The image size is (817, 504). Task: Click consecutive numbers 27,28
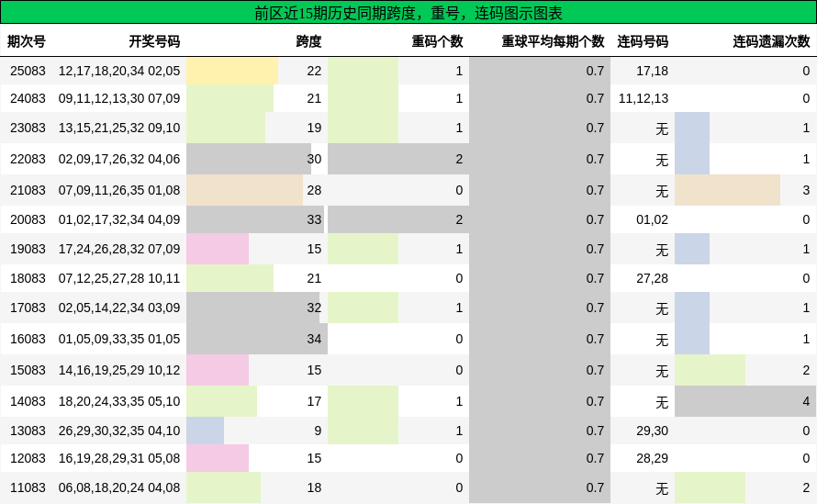652,278
